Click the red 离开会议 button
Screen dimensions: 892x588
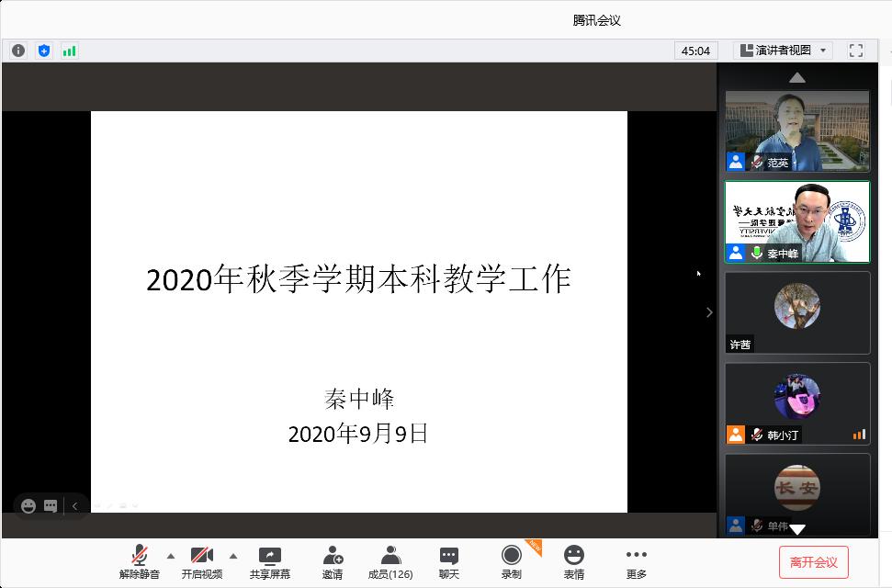tap(813, 562)
